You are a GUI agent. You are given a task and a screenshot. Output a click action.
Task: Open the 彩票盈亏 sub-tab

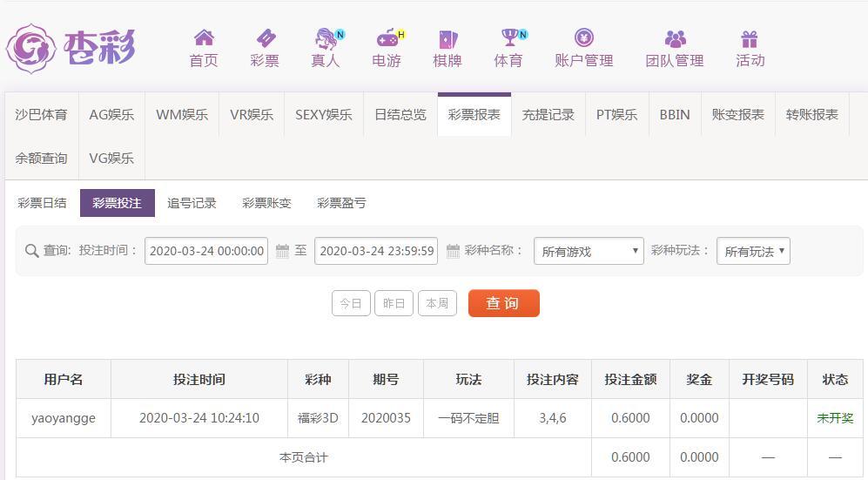click(x=341, y=203)
